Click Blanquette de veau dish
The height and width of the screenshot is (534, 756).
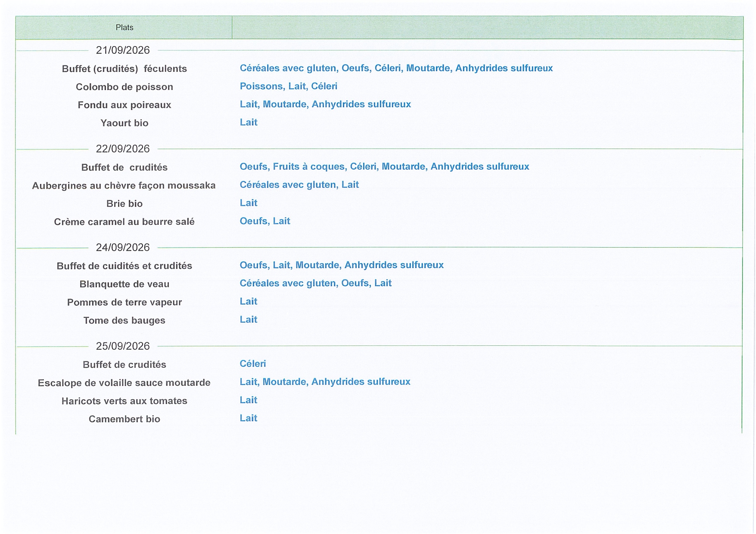tap(124, 284)
